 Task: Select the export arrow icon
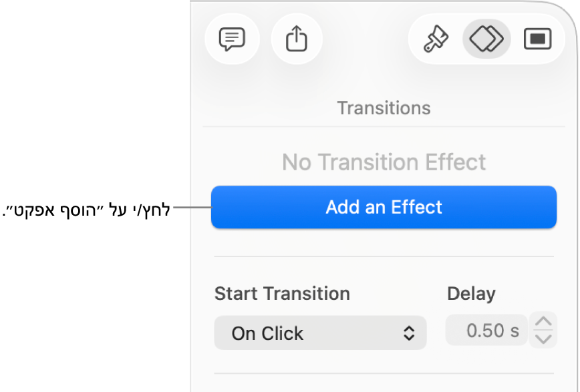point(297,39)
